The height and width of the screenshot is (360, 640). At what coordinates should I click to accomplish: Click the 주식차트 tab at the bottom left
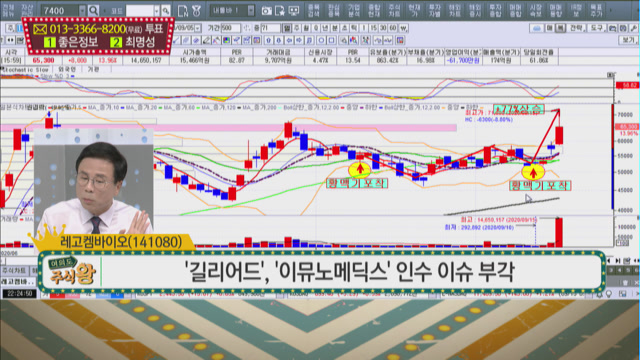coord(14,271)
